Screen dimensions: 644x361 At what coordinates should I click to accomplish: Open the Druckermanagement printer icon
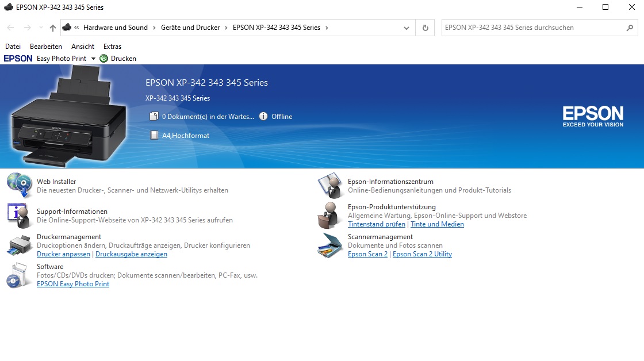pyautogui.click(x=20, y=245)
